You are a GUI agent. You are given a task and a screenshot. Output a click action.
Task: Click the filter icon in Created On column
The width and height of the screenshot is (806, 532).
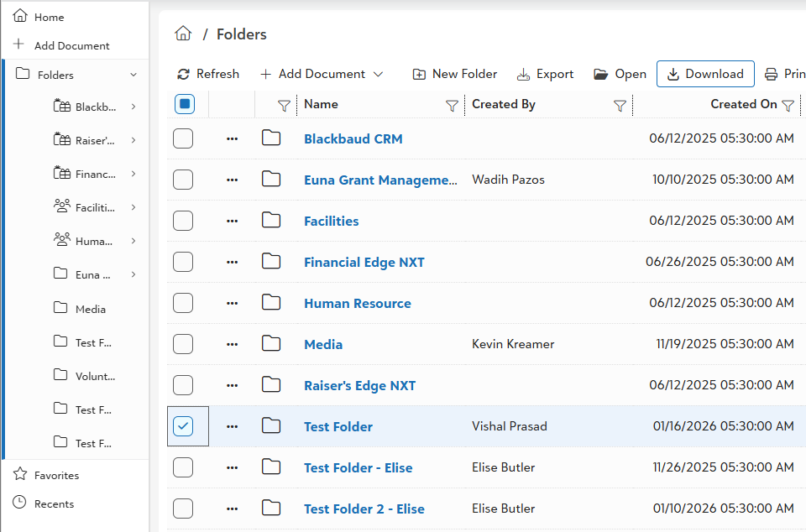pos(788,106)
